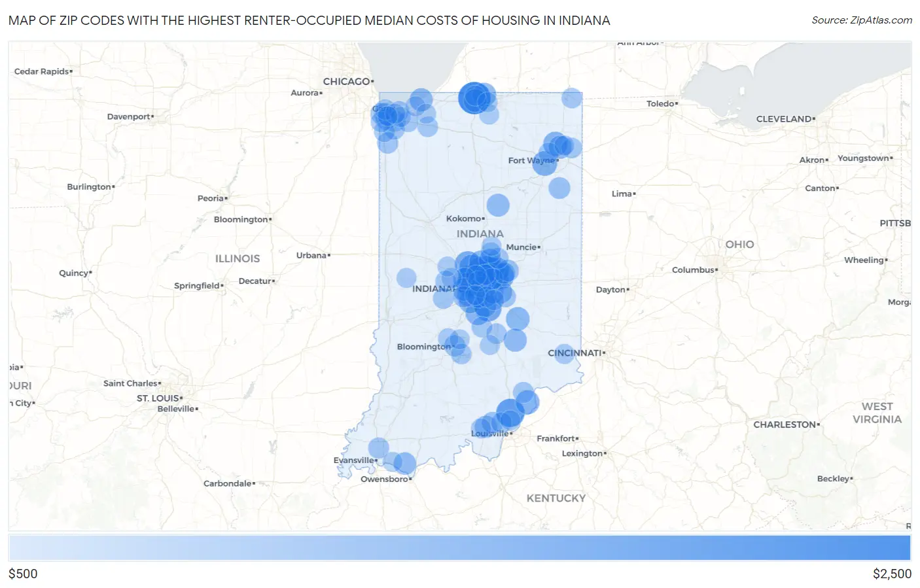920x588 pixels.
Task: Click the CLEVELAND city label
Action: [784, 119]
